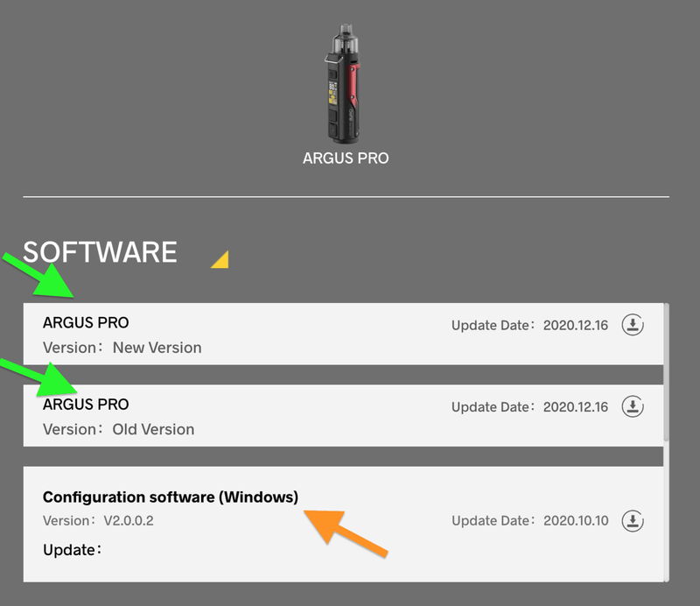Download ARGUS PRO Old Version firmware
700x606 pixels.
pyautogui.click(x=633, y=406)
